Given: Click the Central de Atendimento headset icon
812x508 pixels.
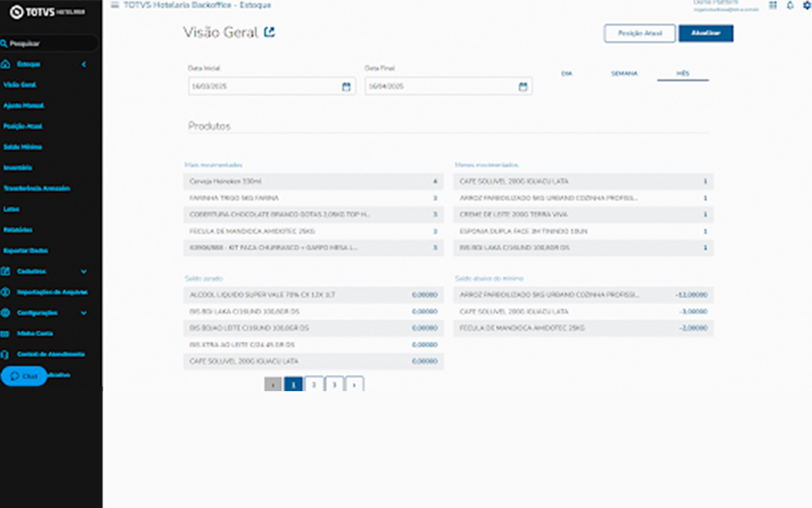Looking at the screenshot, I should [x=6, y=354].
